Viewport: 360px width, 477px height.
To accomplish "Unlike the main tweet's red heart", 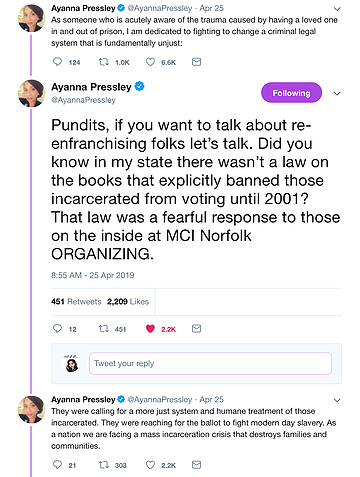I will [150, 329].
